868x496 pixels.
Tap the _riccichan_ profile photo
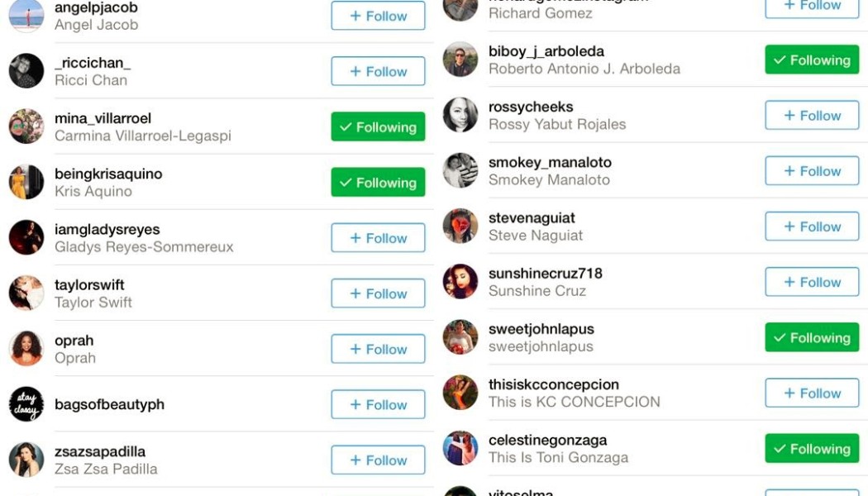[26, 71]
